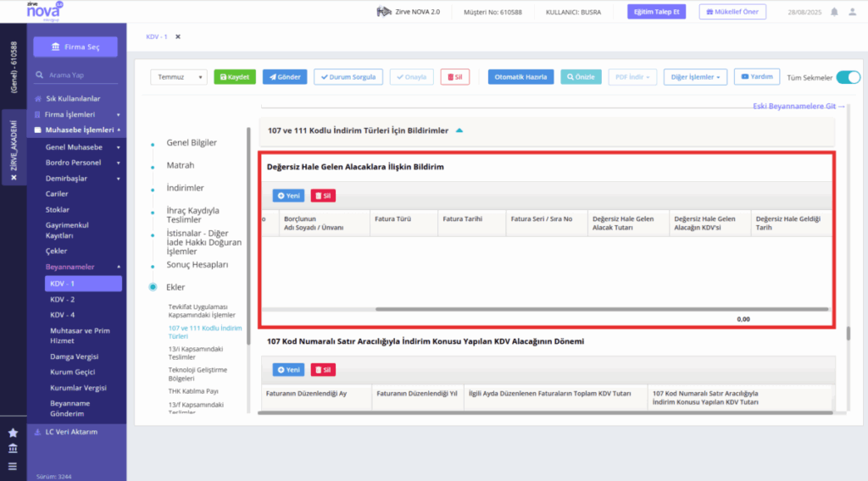Click horizontal scrollbar of Değersiz Hale table

coord(602,309)
